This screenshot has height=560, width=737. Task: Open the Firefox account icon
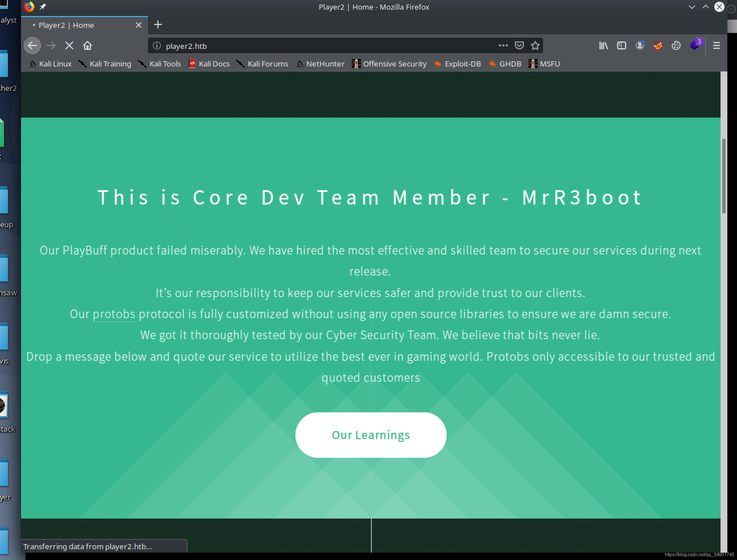click(x=640, y=46)
